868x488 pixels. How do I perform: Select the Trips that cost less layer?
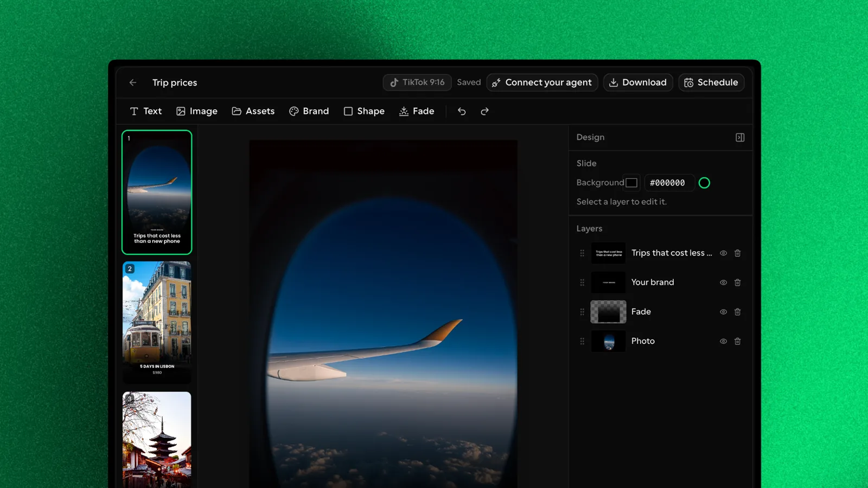(672, 253)
